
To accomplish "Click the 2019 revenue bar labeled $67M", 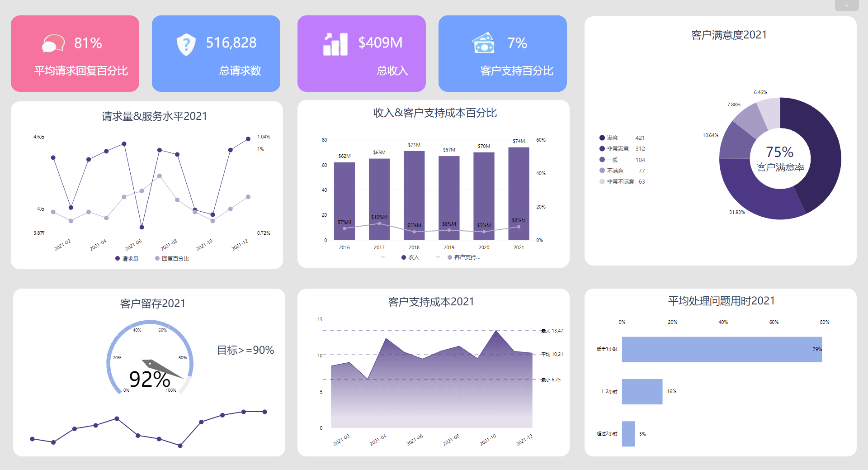I will click(449, 198).
